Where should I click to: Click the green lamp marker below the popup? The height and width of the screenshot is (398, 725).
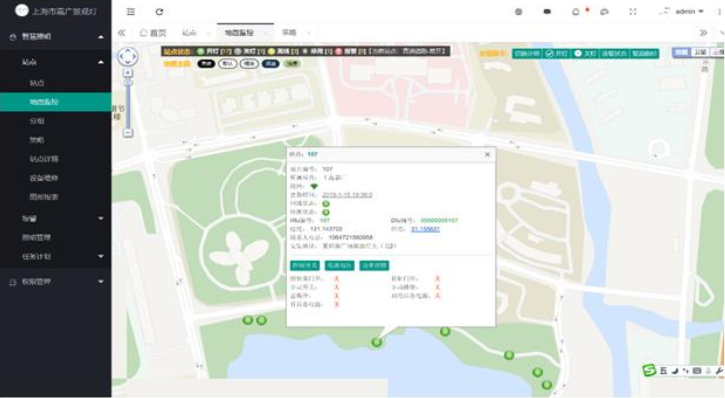click(377, 342)
